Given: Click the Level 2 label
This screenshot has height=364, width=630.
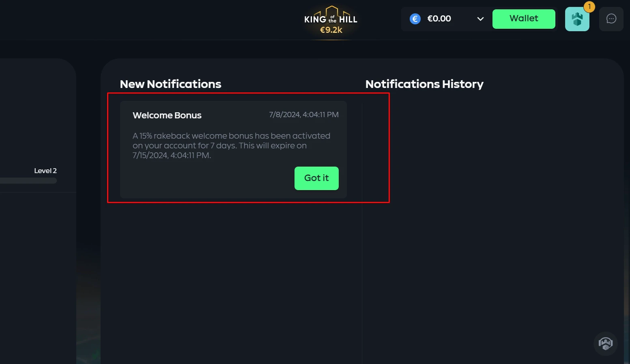Looking at the screenshot, I should coord(45,171).
